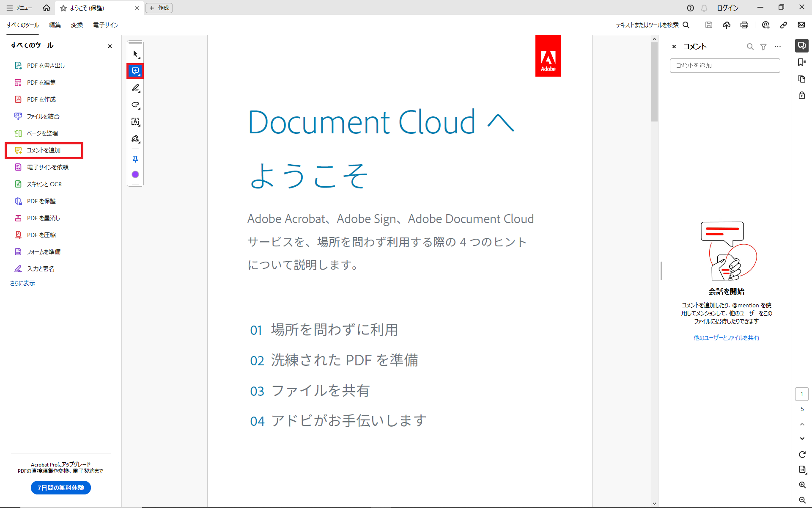Click 7日間の無料体験 button
Image resolution: width=812 pixels, height=508 pixels.
61,488
